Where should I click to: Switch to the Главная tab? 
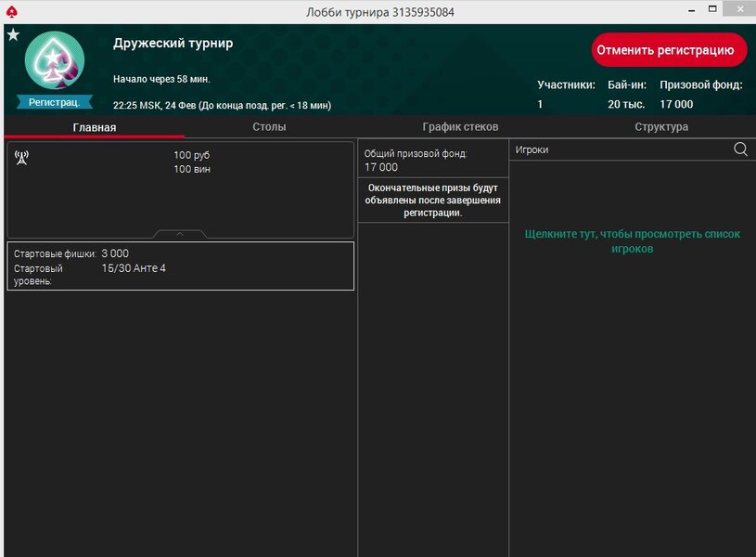(95, 127)
